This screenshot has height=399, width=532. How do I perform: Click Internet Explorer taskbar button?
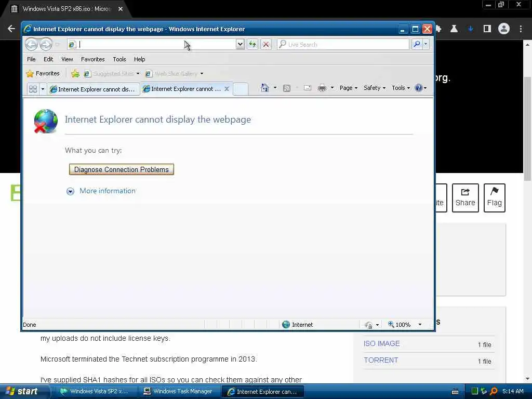pos(262,392)
